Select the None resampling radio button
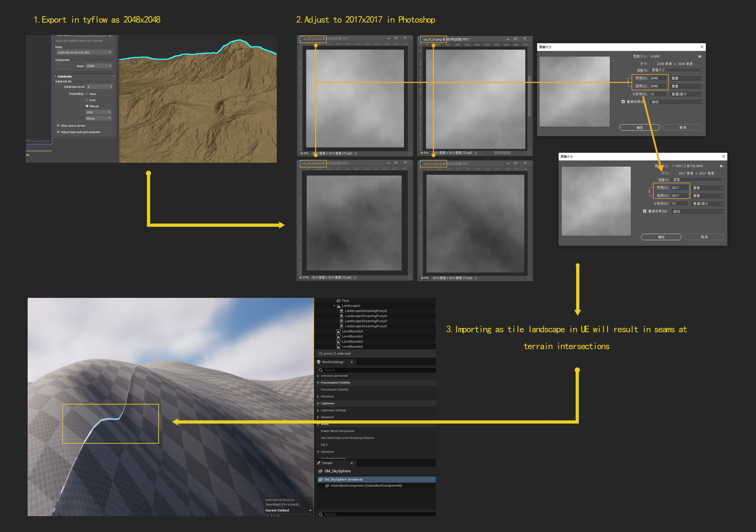 click(x=87, y=94)
